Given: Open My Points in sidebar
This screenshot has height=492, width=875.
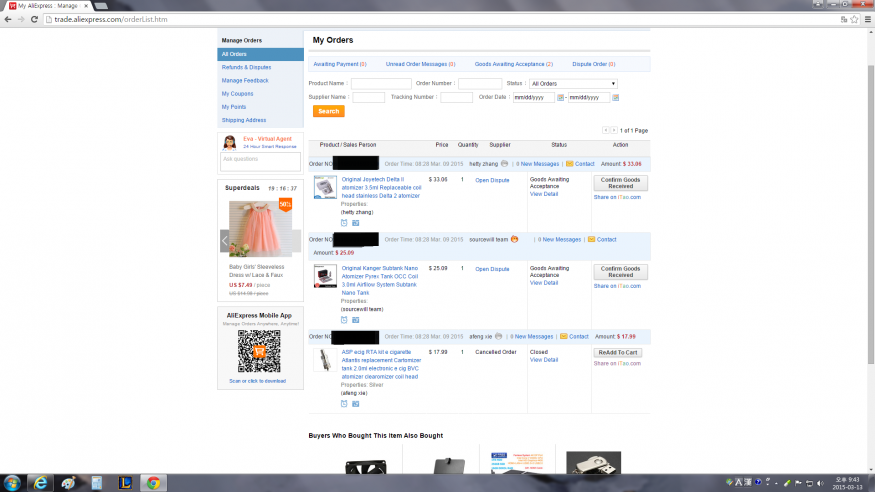Looking at the screenshot, I should (x=234, y=107).
